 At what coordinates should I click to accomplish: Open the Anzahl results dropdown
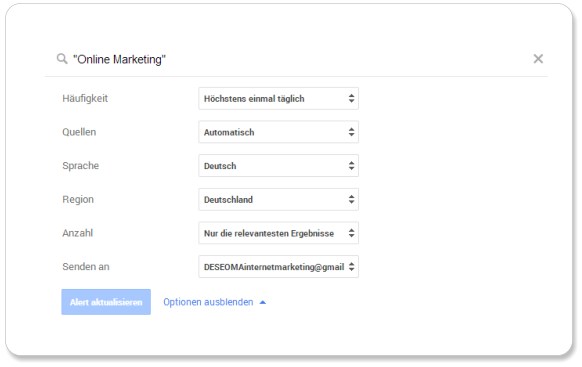(278, 233)
